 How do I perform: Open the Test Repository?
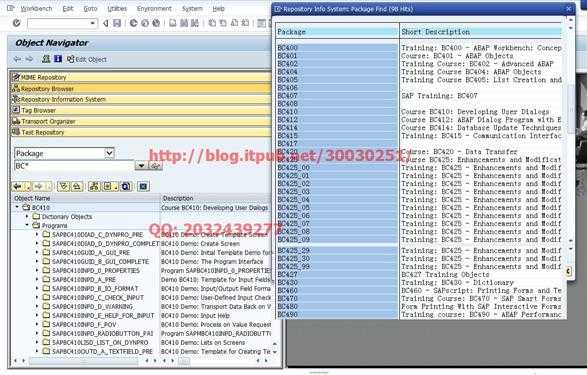[140, 132]
